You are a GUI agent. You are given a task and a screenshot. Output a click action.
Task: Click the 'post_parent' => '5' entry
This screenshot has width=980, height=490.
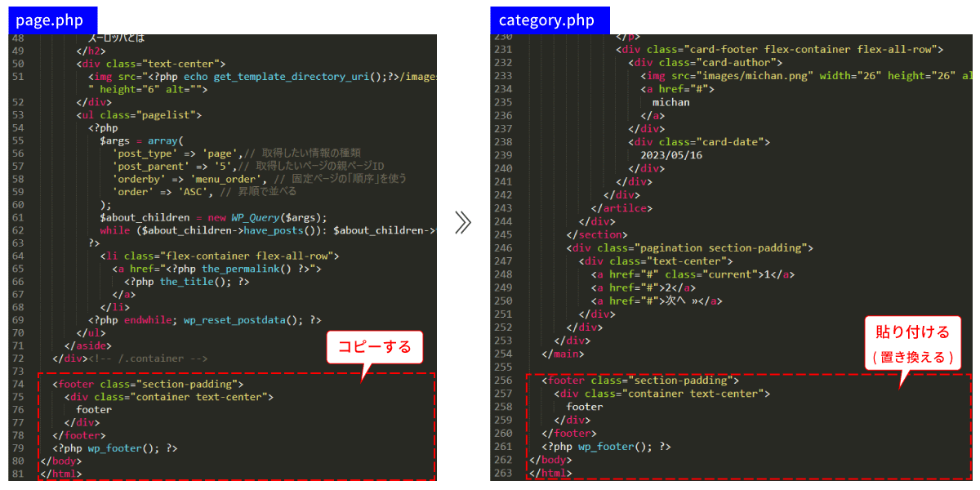pos(174,166)
